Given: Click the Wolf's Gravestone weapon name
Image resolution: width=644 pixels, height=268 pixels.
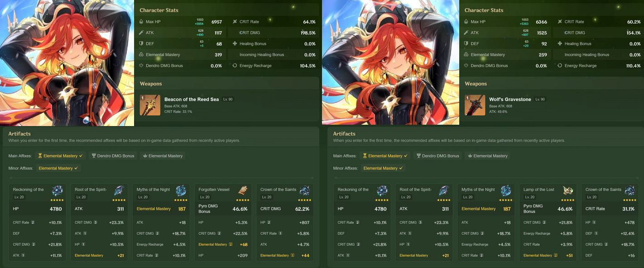Looking at the screenshot, I should click(x=510, y=99).
